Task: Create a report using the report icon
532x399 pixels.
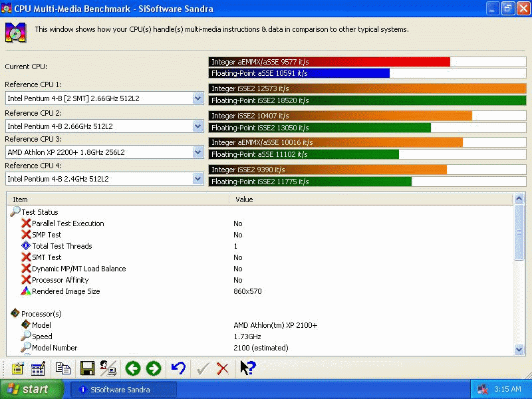Action: [39, 368]
